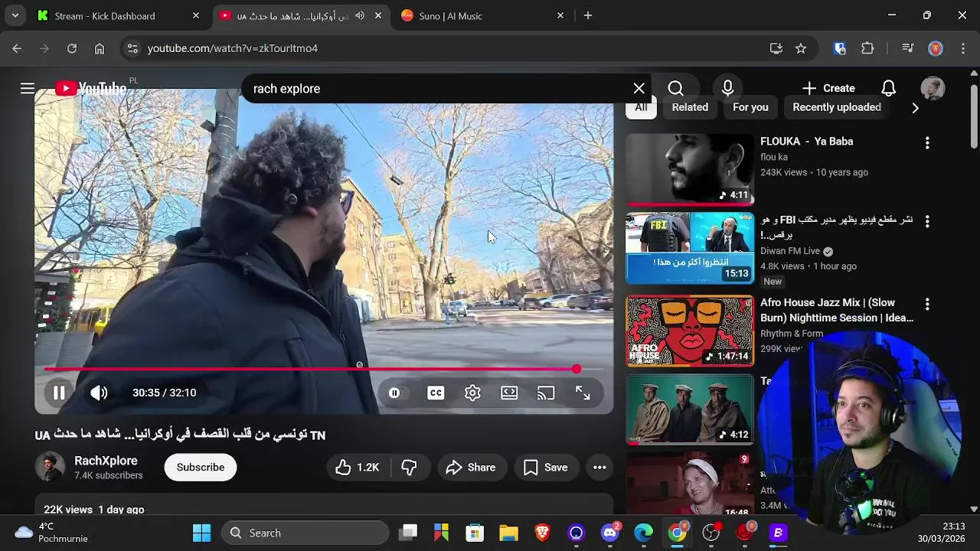
Task: Save video to playlist
Action: 546,468
